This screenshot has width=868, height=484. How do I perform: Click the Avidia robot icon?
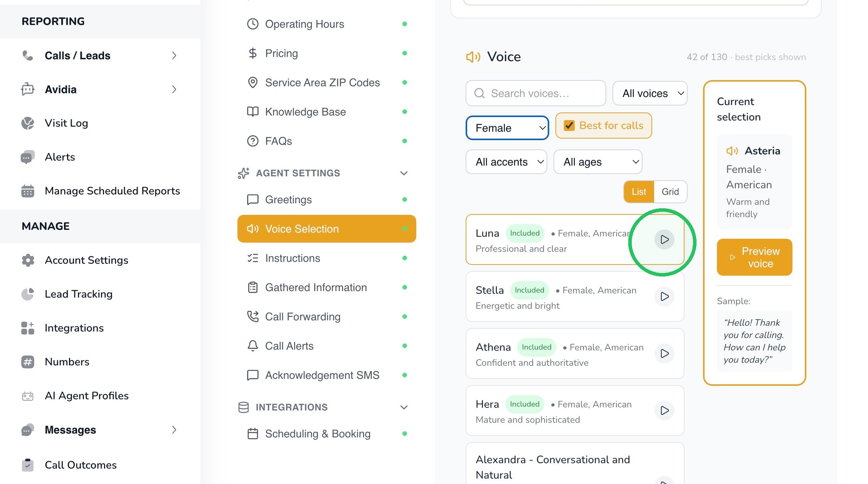click(x=27, y=89)
